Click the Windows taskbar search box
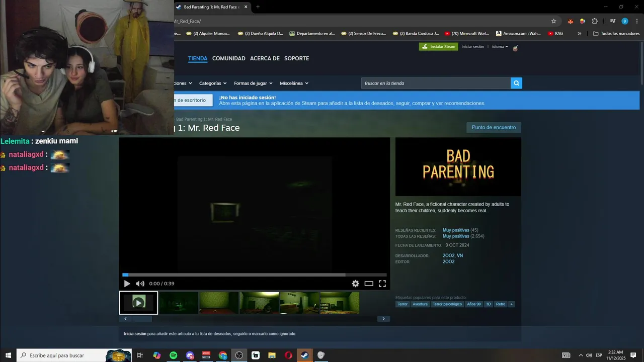The height and width of the screenshot is (362, 644). (x=74, y=355)
